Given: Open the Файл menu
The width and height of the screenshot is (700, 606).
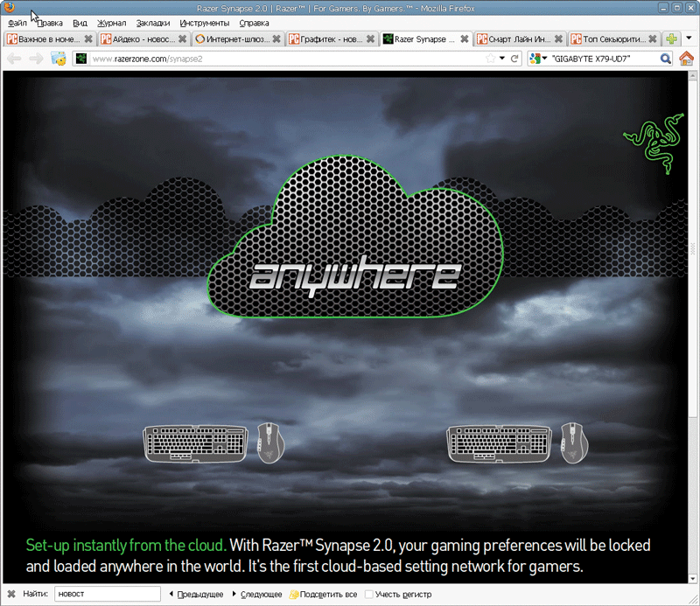Looking at the screenshot, I should [x=17, y=24].
